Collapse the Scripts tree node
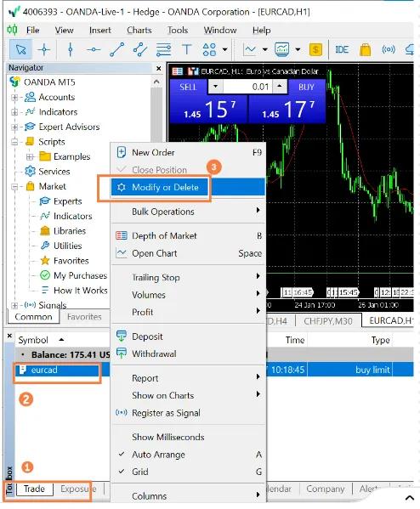The height and width of the screenshot is (509, 420). click(14, 142)
